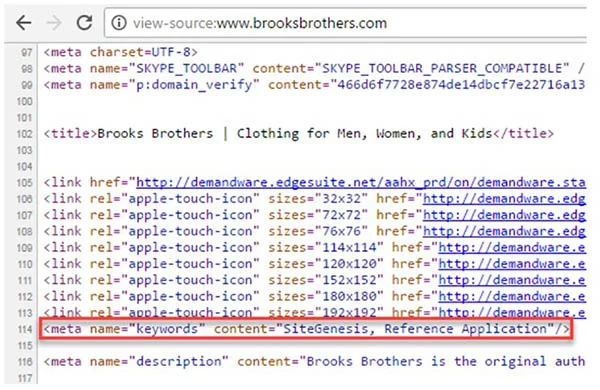Open the site info circle icon

[x=119, y=23]
